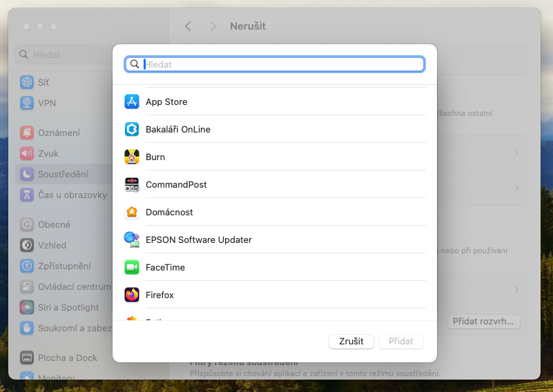Click the Bakaláři OnLine app icon
This screenshot has width=553, height=392.
pyautogui.click(x=132, y=129)
